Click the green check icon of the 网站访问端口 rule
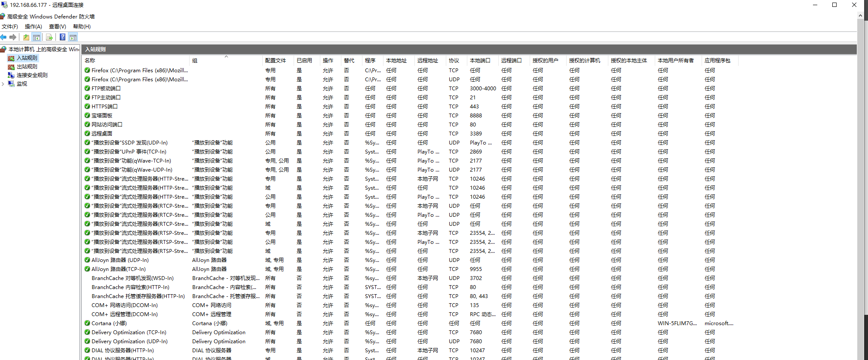The image size is (868, 360). coord(87,125)
